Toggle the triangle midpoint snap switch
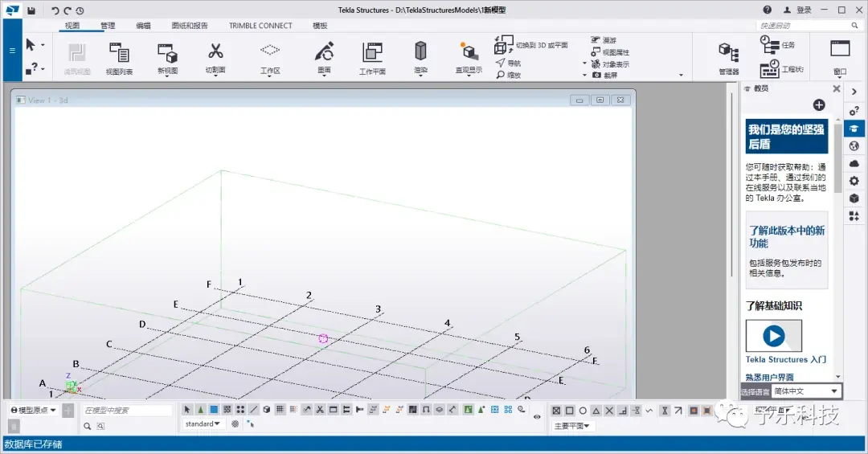This screenshot has width=868, height=454. coord(596,411)
